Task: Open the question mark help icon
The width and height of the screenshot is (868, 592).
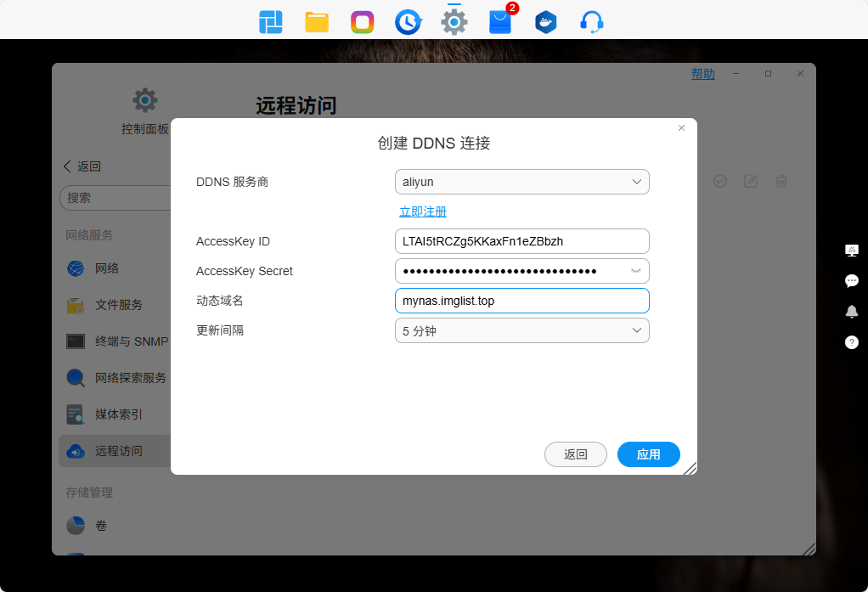Action: point(851,342)
